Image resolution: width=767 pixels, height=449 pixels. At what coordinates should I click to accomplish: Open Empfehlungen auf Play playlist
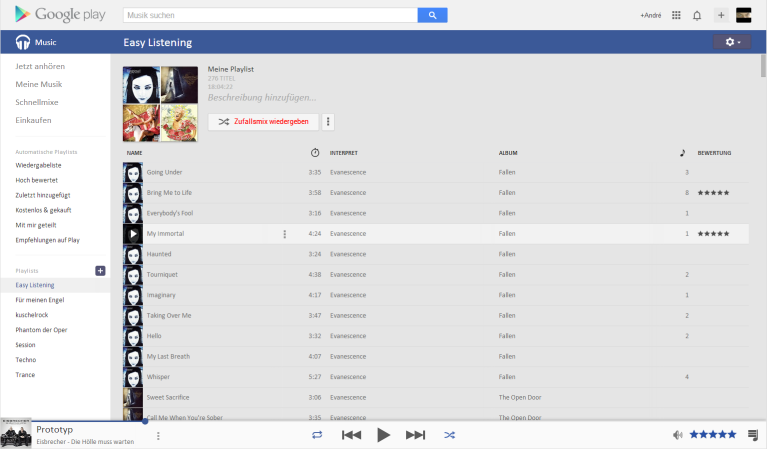pyautogui.click(x=47, y=240)
